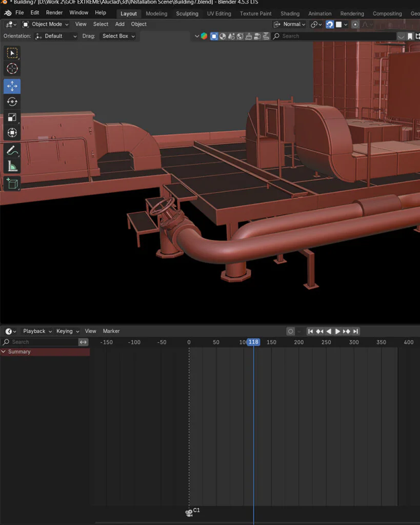
Task: Open the viewport Select menu
Action: [x=101, y=25]
